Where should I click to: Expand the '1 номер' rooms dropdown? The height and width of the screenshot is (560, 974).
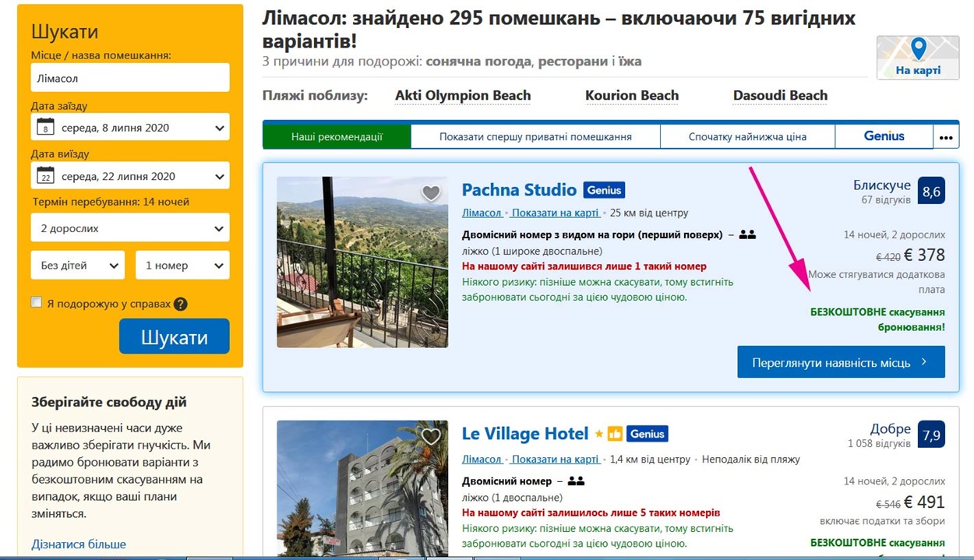coord(182,265)
